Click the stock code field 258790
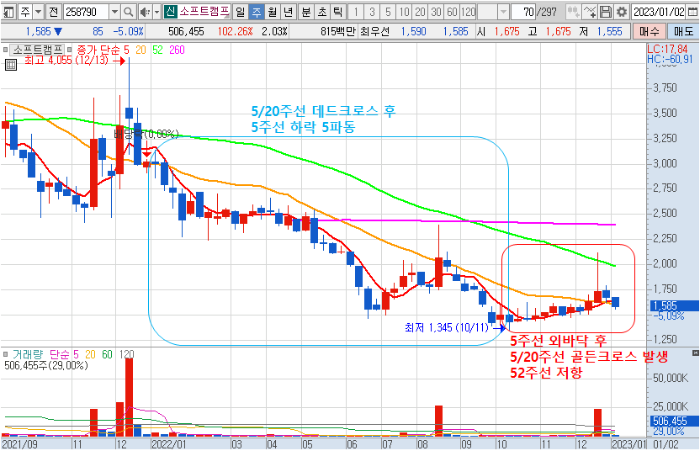 tap(87, 11)
